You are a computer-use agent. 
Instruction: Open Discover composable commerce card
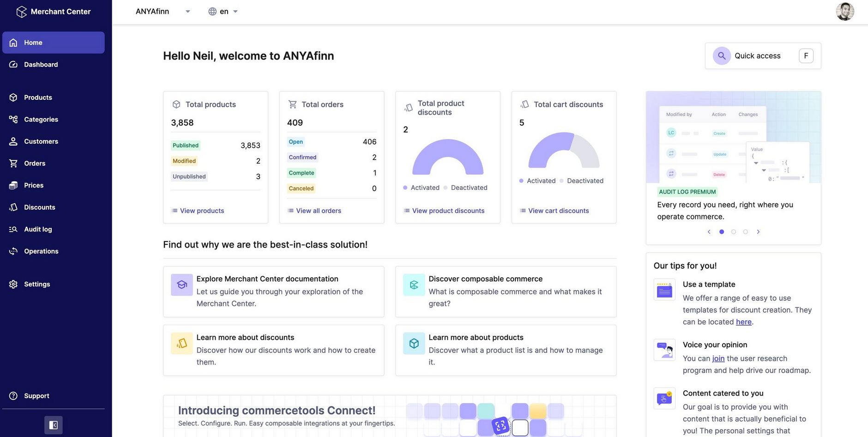[x=506, y=291]
